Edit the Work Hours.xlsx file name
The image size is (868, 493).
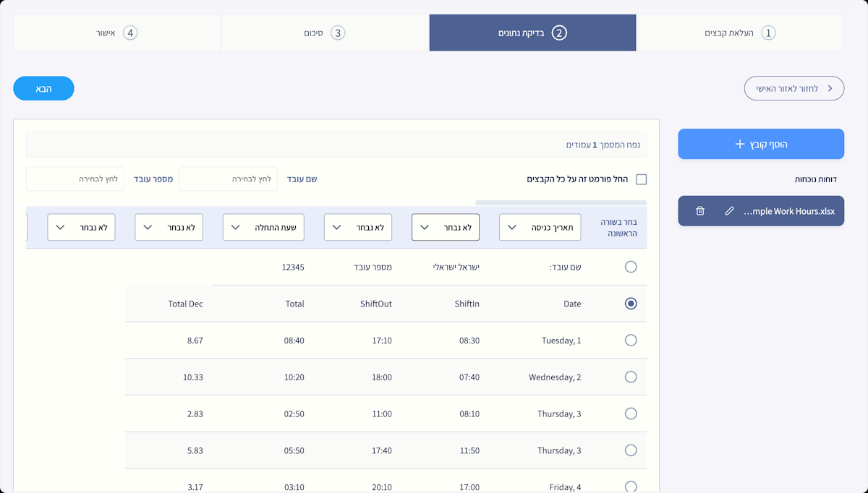pos(729,211)
